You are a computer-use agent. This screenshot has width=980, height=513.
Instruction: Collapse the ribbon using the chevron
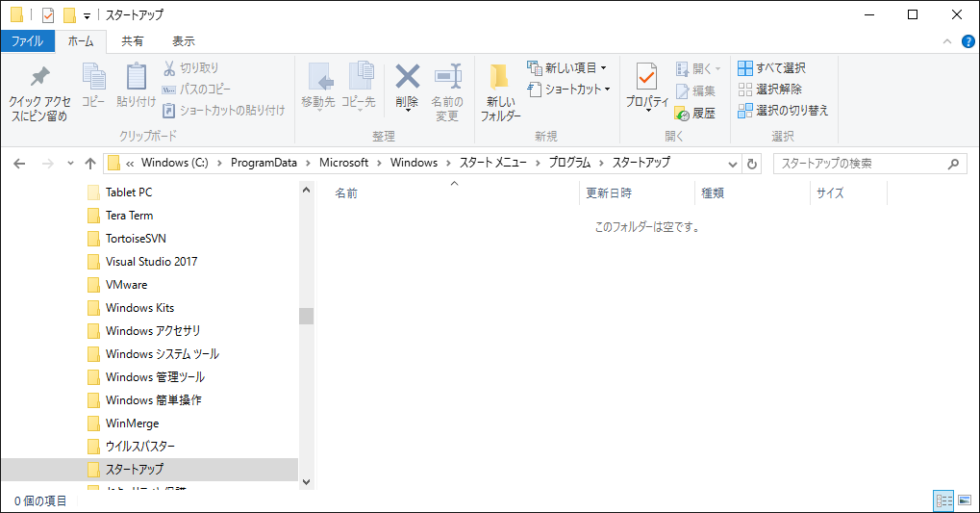pos(947,41)
